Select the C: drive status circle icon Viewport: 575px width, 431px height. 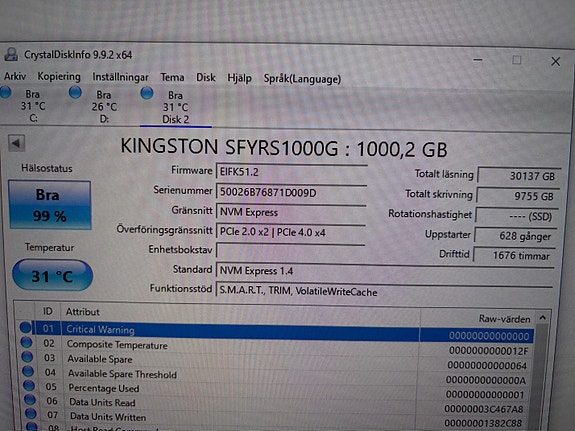(6, 92)
